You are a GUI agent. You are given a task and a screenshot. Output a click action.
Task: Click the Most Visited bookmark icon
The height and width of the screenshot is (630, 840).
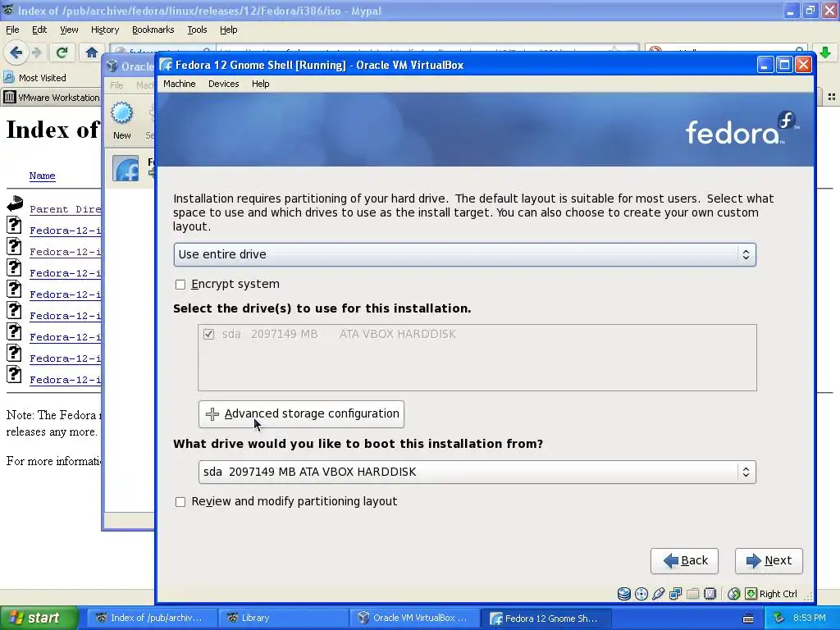8,78
